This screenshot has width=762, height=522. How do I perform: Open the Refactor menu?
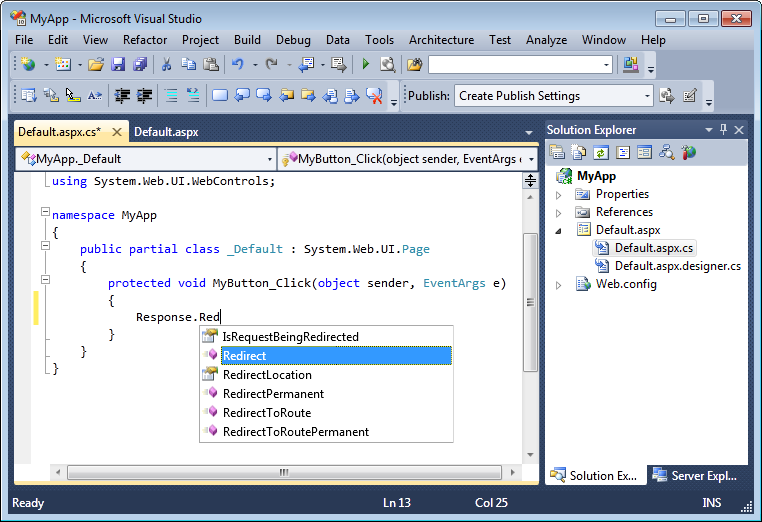click(145, 40)
